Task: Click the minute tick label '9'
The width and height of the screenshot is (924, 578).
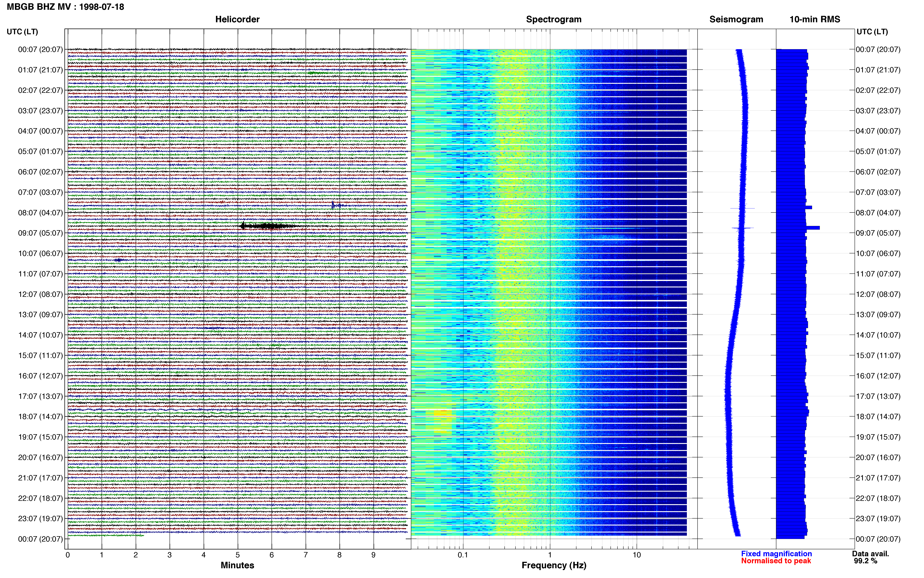Action: coord(373,555)
